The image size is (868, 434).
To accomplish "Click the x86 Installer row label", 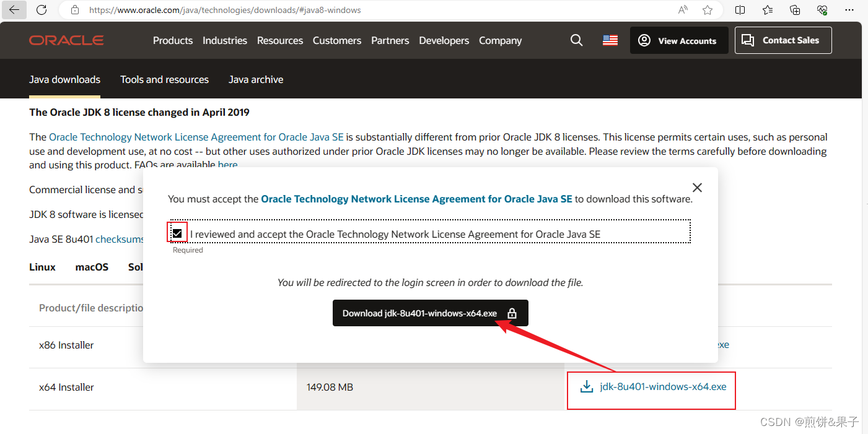I will (66, 345).
